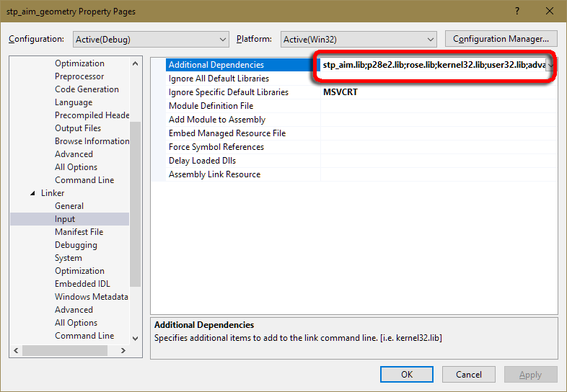Click the OK button
Viewport: 567px width, 392px height.
407,374
